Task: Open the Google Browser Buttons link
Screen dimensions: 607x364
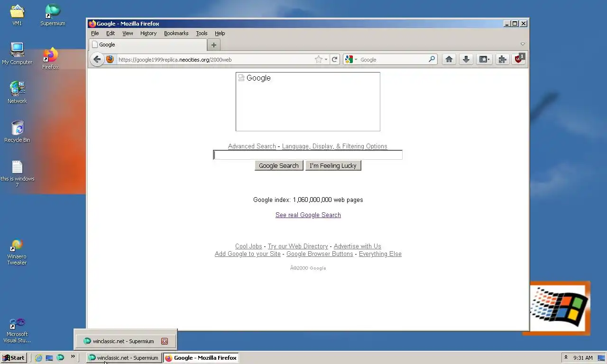Action: 320,254
